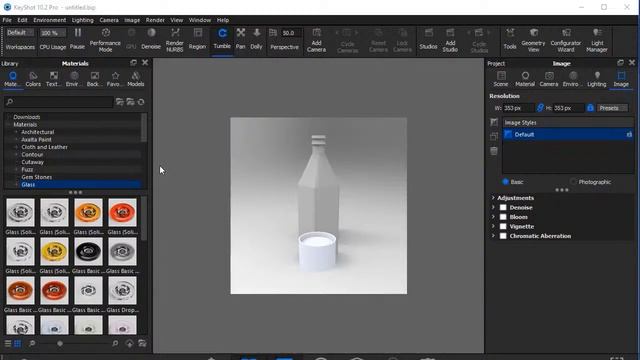
Task: Expand the Chromatic Aberration section
Action: tap(493, 236)
